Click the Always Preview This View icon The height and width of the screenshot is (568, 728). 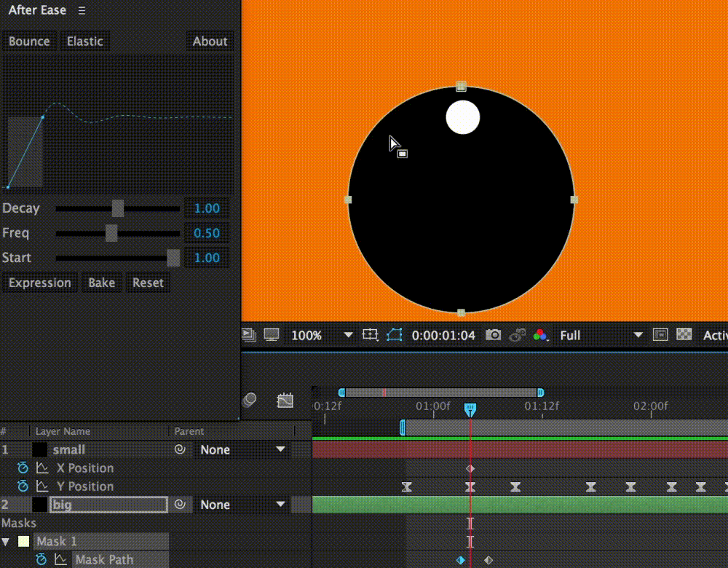coord(249,335)
